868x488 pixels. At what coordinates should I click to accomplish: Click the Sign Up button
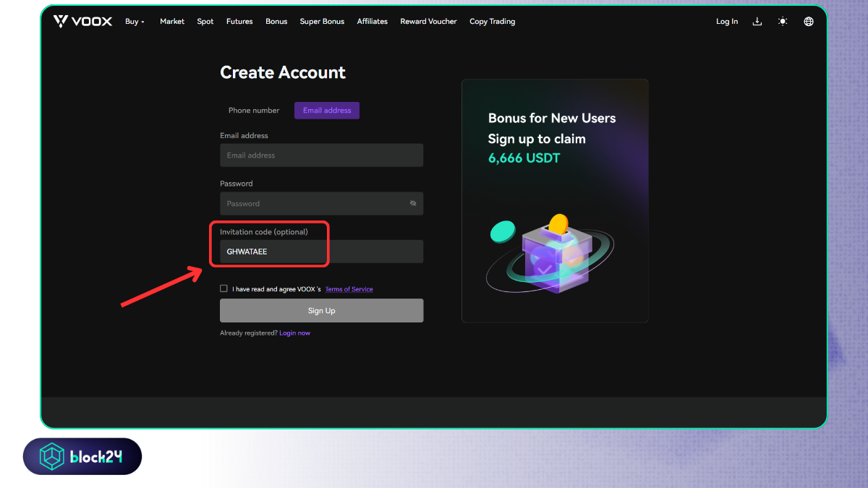pos(322,311)
